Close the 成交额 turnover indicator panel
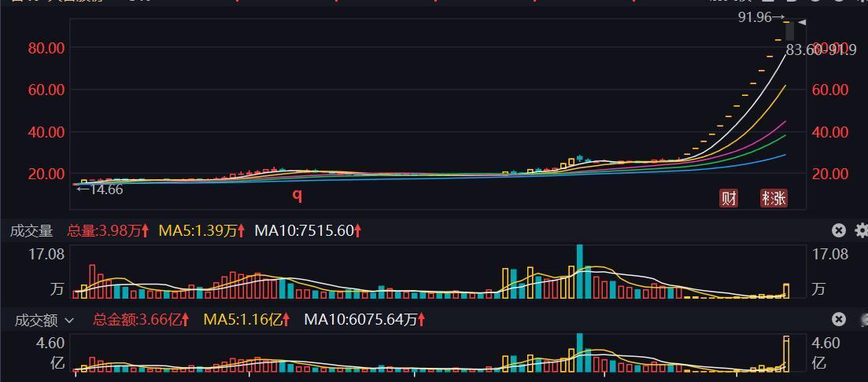The image size is (868, 382). tap(839, 319)
